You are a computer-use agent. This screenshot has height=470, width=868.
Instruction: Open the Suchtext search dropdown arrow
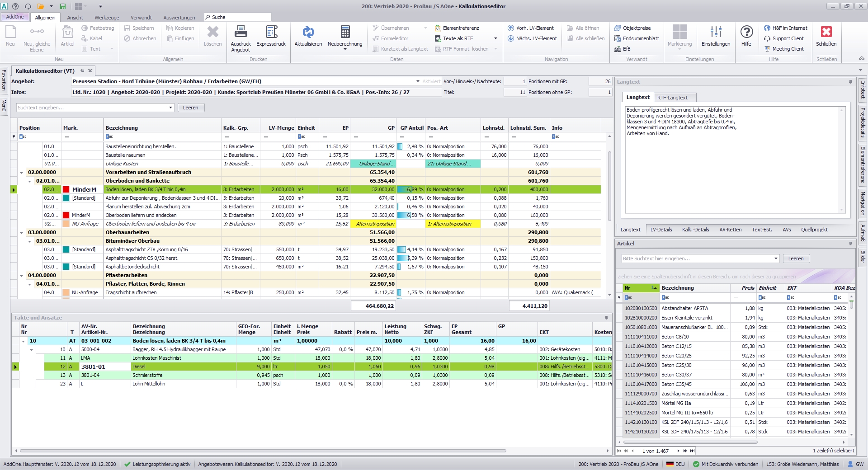click(x=170, y=108)
